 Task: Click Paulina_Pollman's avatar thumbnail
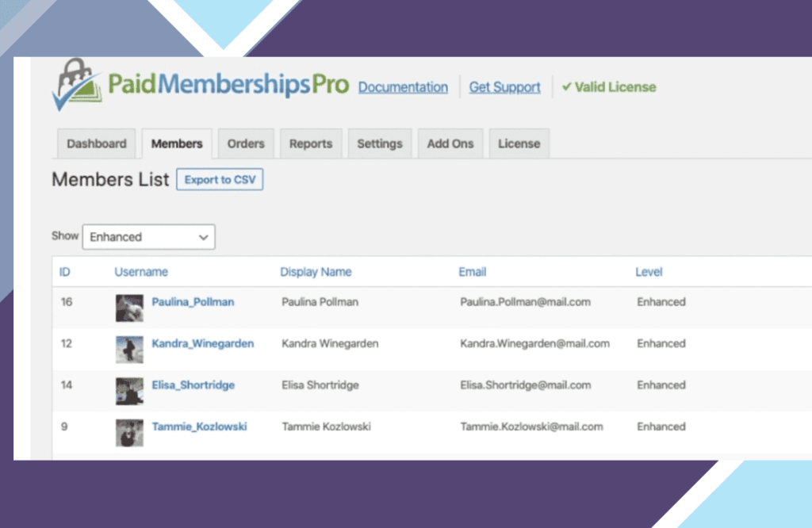(129, 308)
